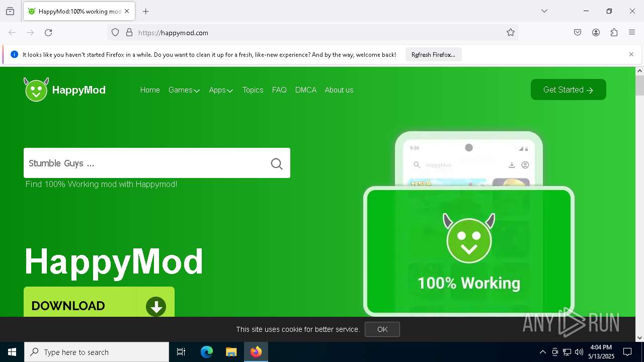Open the notification center icon
The height and width of the screenshot is (362, 644).
click(627, 352)
